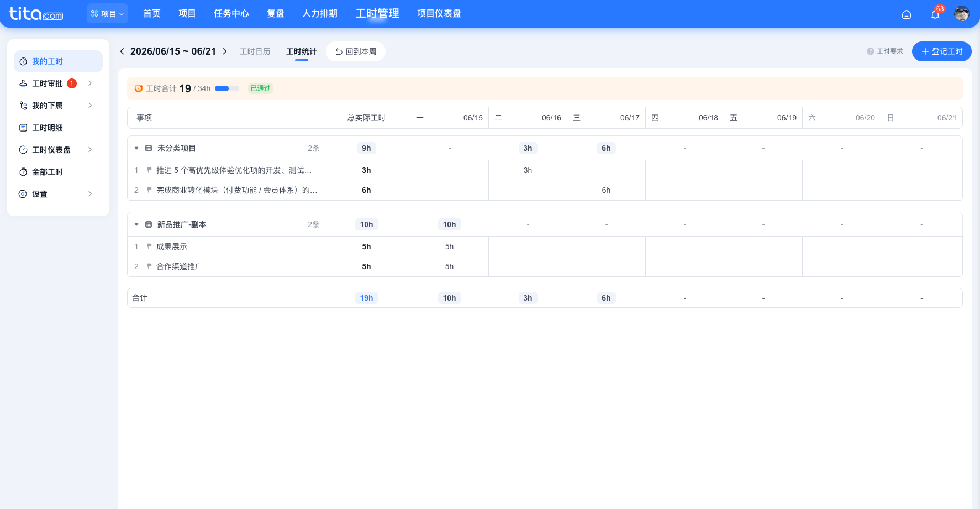Screen dimensions: 980x509
Task: Open 全部工时 in the sidebar
Action: click(x=58, y=172)
